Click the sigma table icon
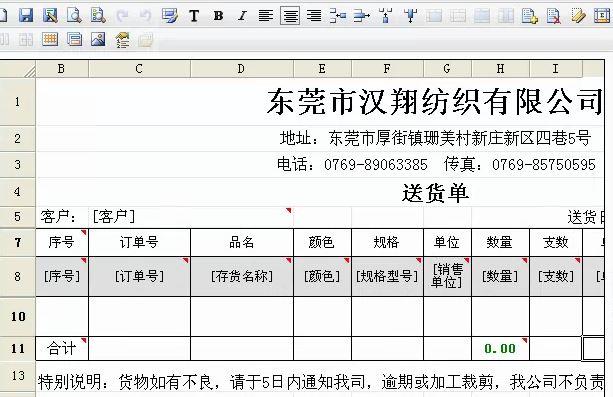The width and height of the screenshot is (613, 397). tap(602, 16)
